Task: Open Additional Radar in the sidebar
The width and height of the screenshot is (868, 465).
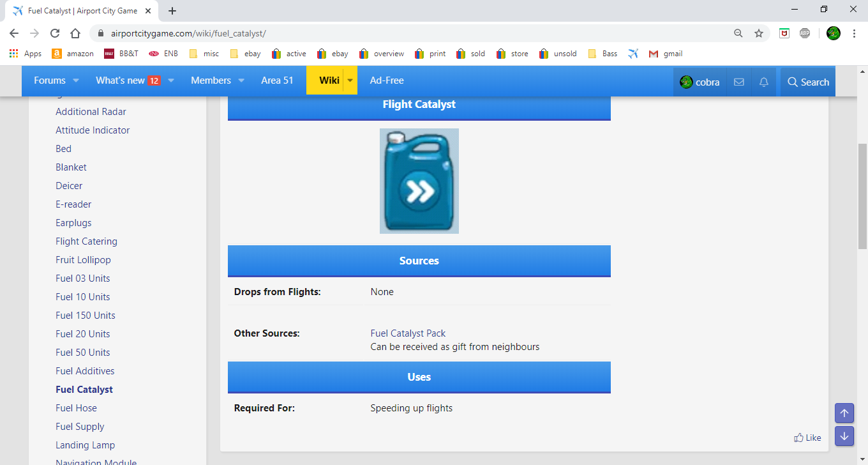Action: (x=91, y=112)
